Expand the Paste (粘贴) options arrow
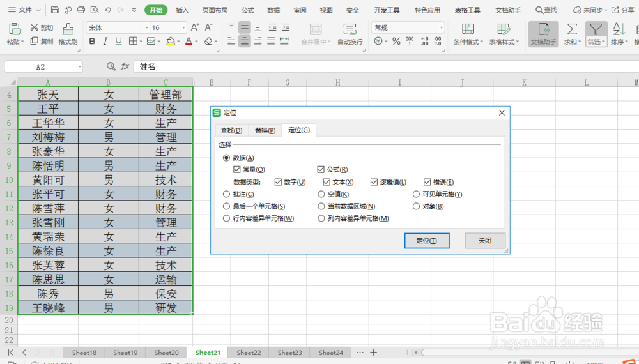The image size is (639, 364). 22,42
